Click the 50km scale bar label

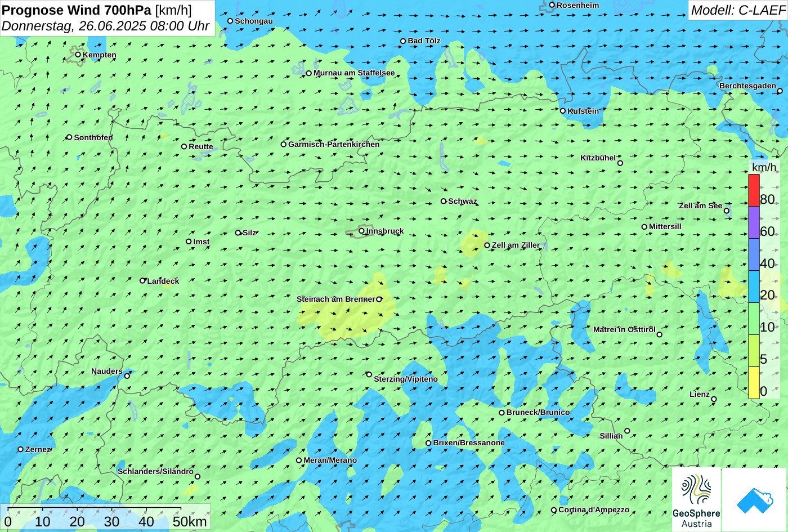point(190,521)
